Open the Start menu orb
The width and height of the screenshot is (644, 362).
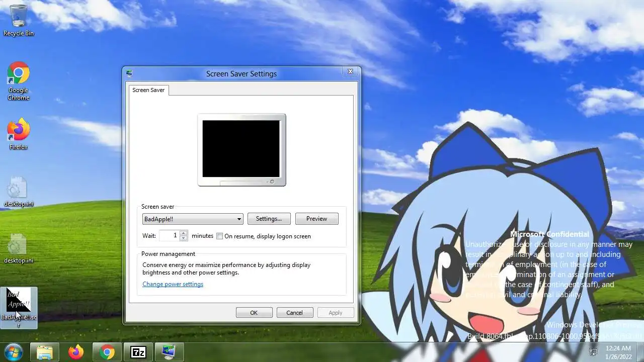(13, 352)
